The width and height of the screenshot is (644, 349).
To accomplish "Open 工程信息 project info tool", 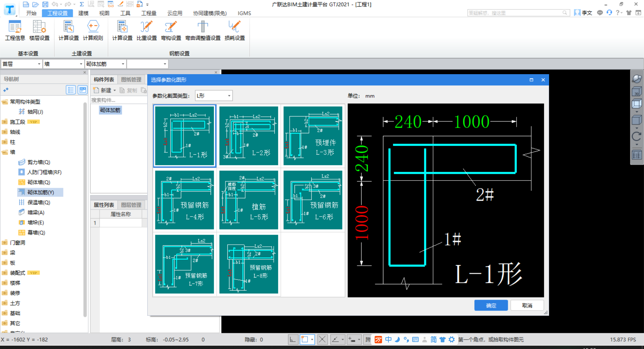I will coord(15,31).
